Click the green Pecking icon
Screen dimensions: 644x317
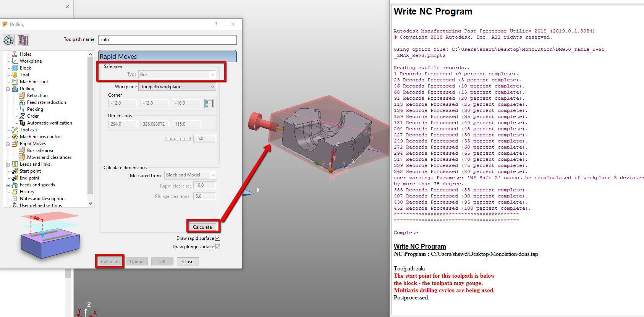[x=22, y=109]
